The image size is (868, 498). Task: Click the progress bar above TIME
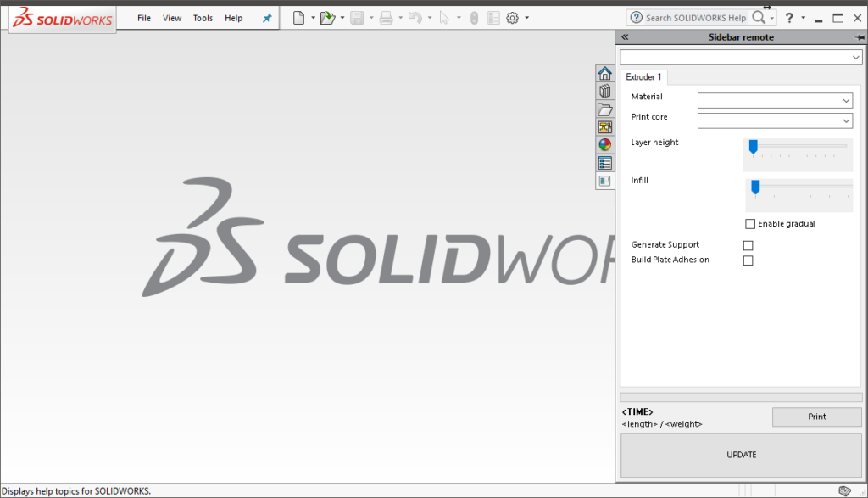point(741,397)
